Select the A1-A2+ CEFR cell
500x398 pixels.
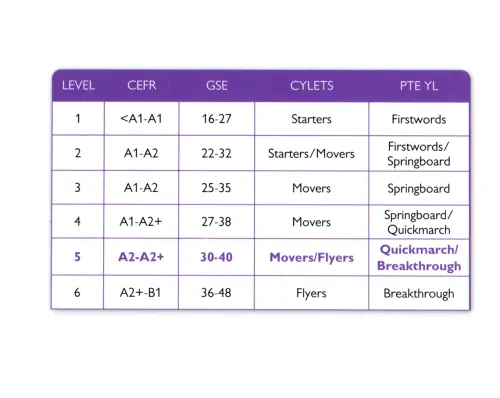(141, 222)
